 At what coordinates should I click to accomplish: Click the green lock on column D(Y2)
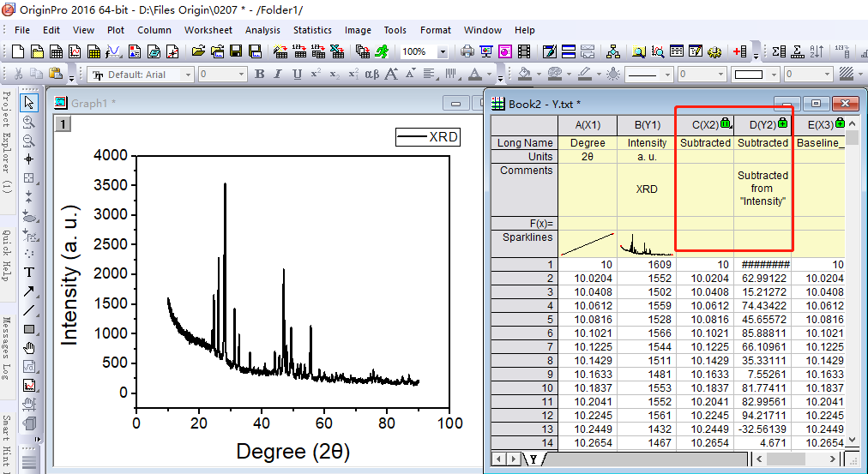click(x=782, y=123)
